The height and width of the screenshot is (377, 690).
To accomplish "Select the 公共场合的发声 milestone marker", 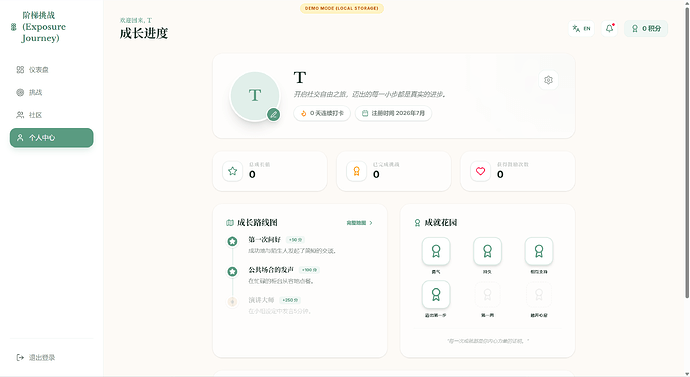I will coord(232,271).
